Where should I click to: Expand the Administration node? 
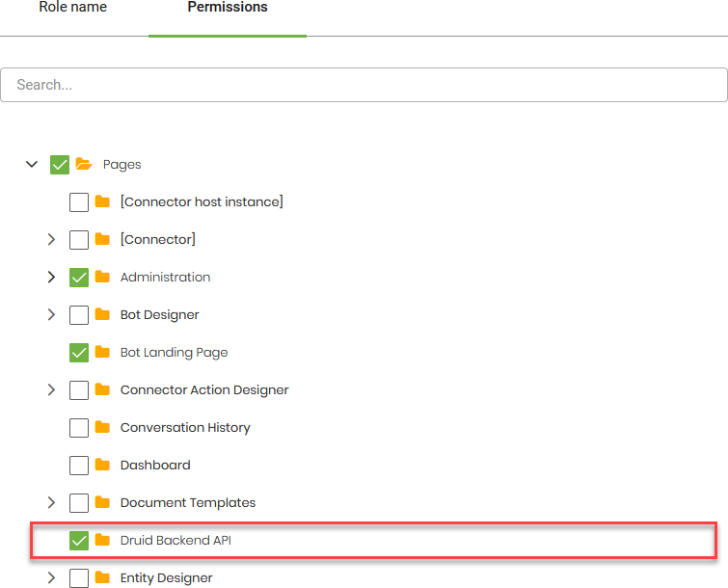52,278
